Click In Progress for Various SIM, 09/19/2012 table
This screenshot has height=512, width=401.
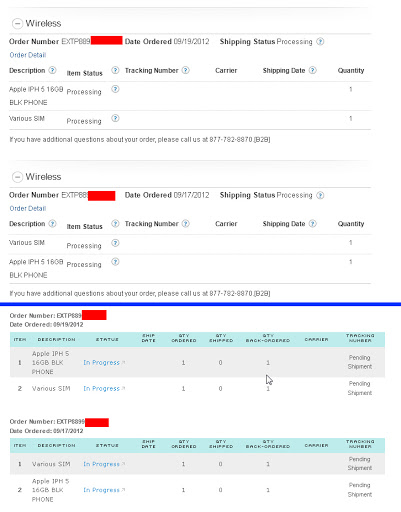[x=101, y=389]
